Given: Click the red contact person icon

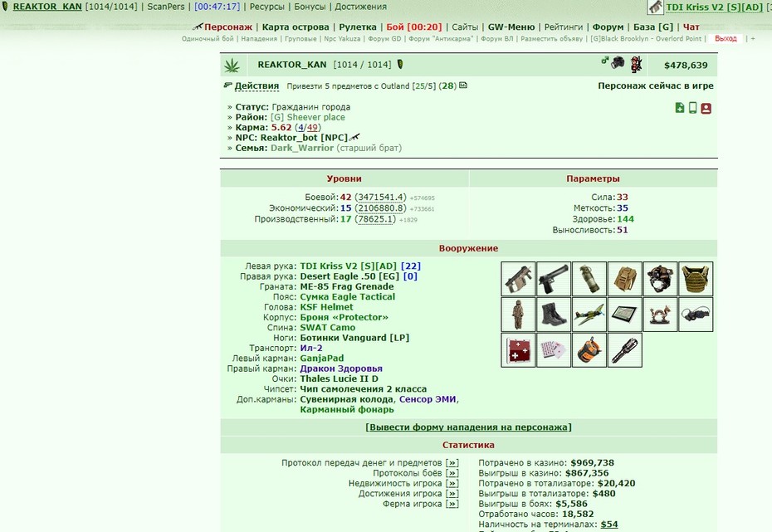Looking at the screenshot, I should click(706, 108).
